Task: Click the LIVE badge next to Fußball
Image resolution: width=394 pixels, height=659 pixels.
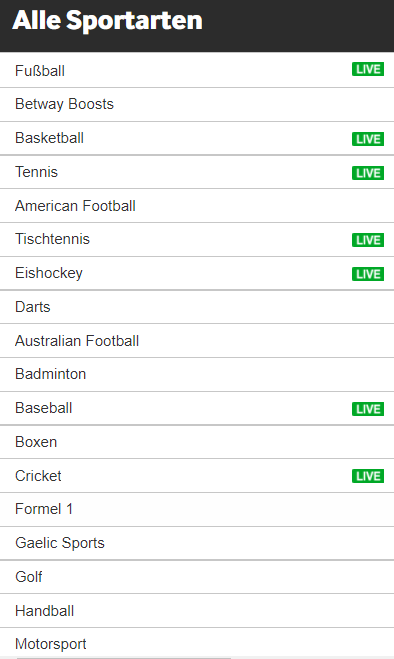Action: (368, 69)
